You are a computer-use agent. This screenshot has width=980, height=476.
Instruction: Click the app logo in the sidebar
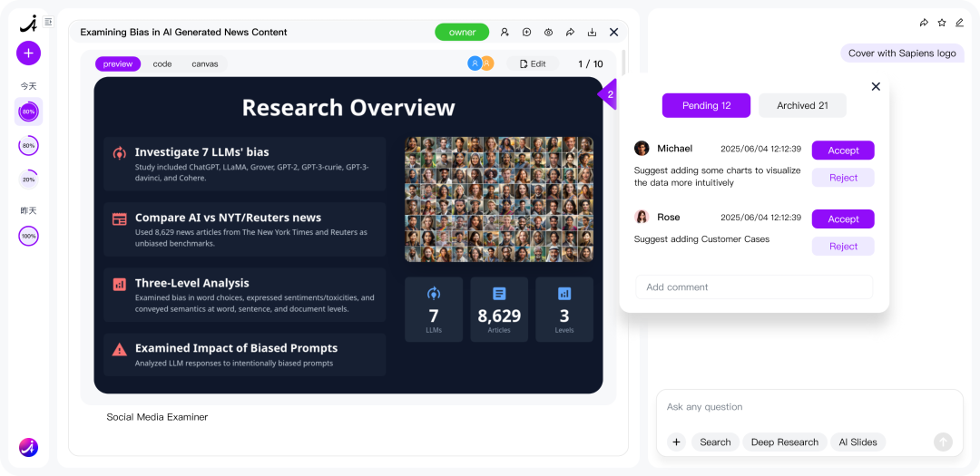click(28, 24)
